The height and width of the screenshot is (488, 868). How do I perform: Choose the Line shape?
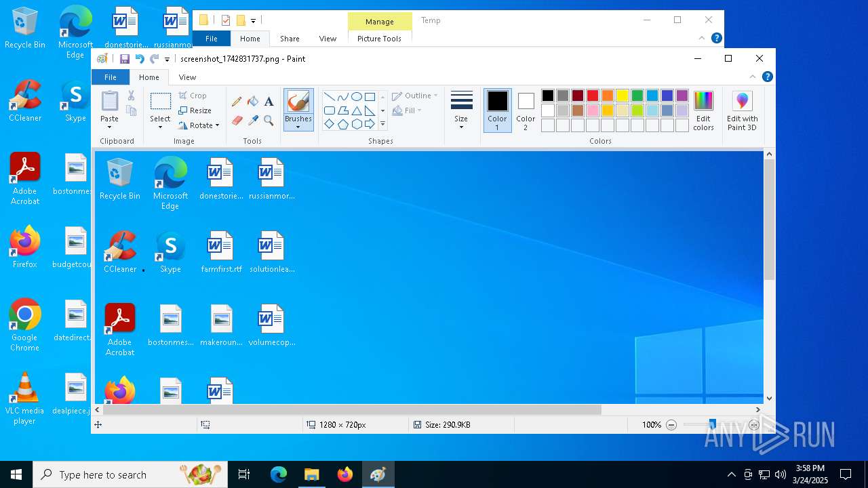[329, 97]
